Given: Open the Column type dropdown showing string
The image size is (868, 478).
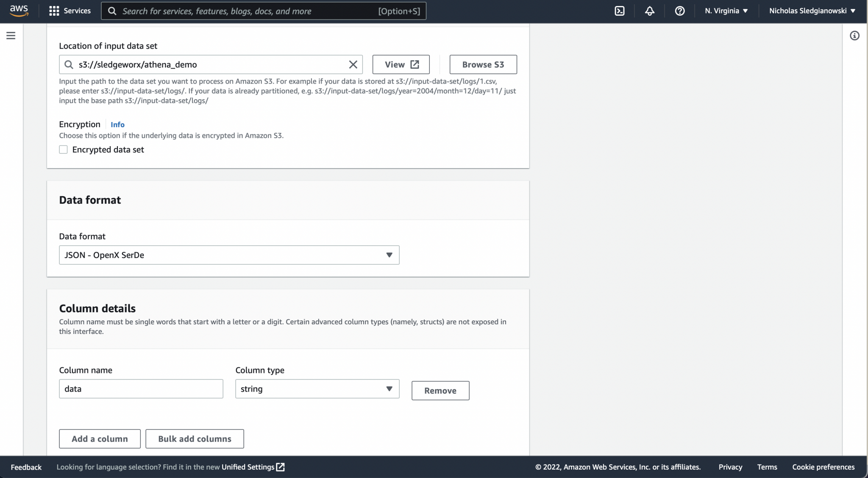Looking at the screenshot, I should [x=317, y=389].
